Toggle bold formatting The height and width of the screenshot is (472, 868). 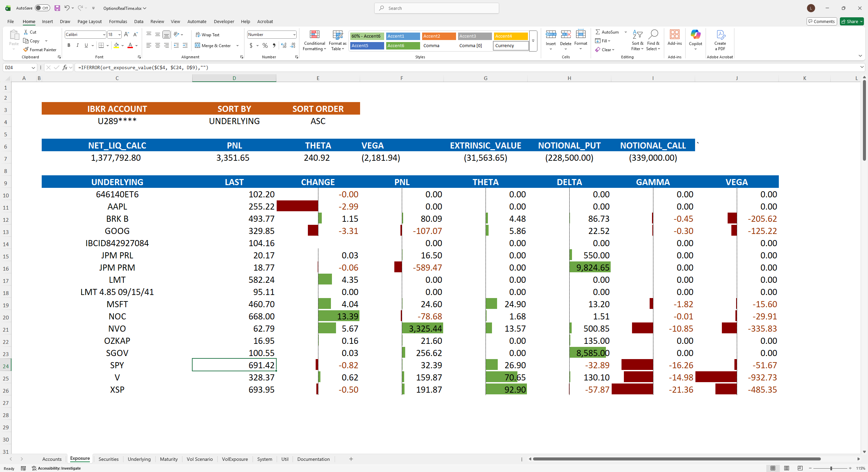click(x=69, y=45)
